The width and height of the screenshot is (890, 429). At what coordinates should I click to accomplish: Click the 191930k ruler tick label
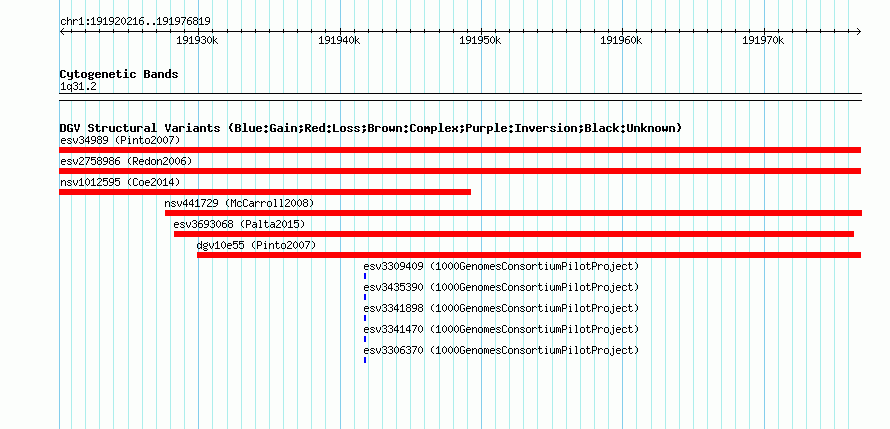click(x=198, y=40)
